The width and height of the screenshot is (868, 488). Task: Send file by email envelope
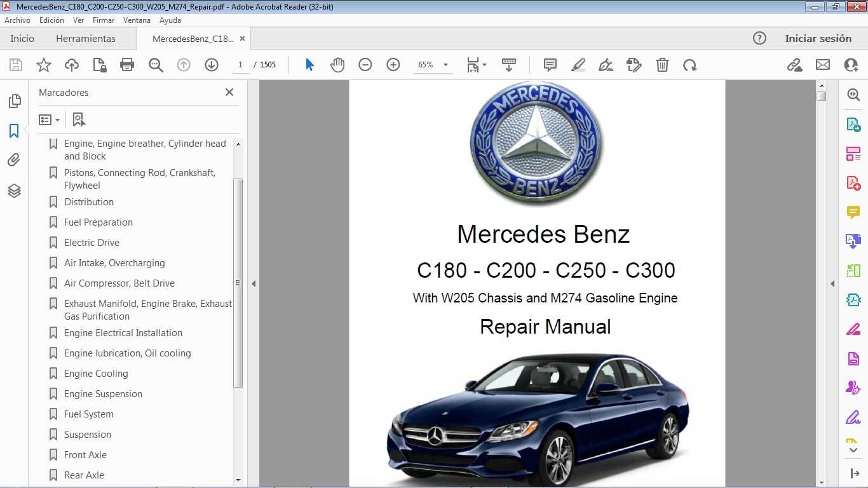point(823,65)
